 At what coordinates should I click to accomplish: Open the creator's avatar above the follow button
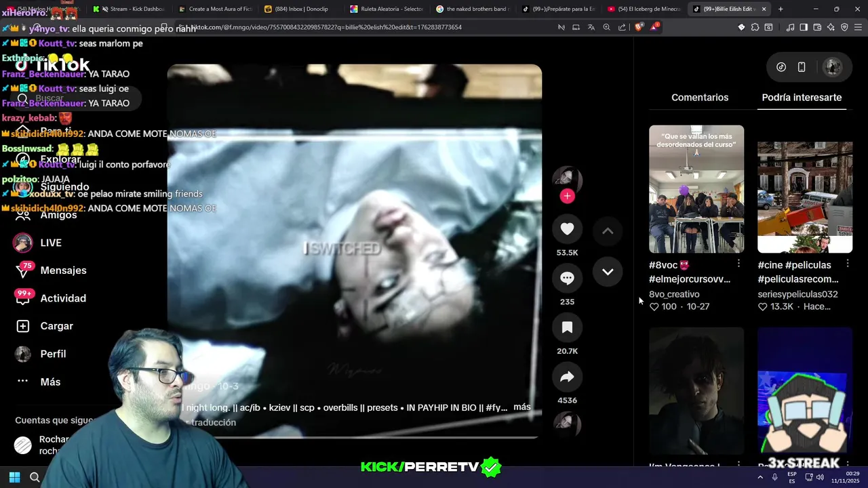pos(567,179)
